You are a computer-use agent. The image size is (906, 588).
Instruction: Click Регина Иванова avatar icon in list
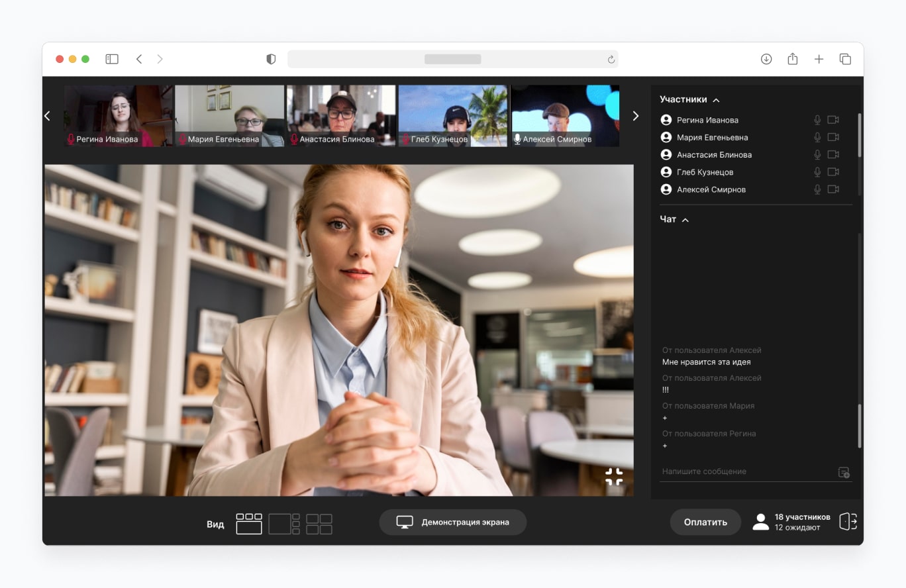tap(666, 120)
